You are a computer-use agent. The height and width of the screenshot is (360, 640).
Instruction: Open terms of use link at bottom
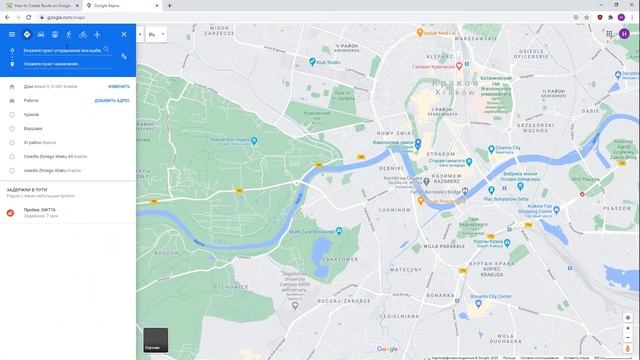click(x=540, y=358)
